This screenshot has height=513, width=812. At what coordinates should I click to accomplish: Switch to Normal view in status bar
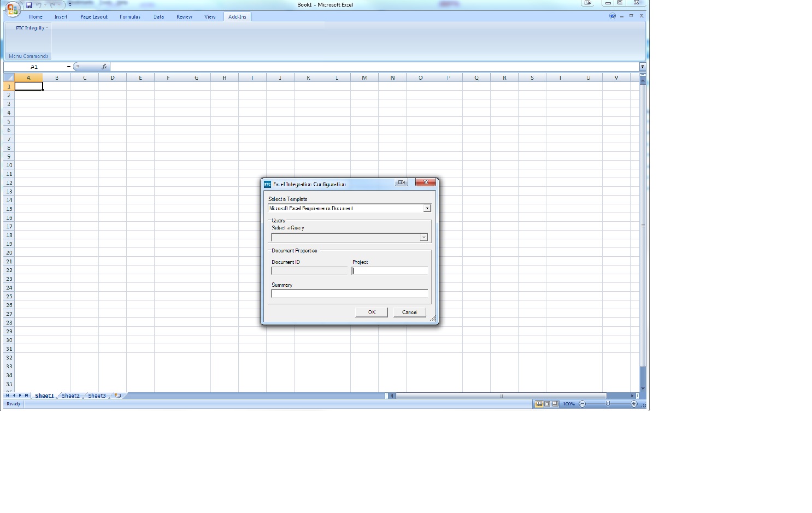coord(539,404)
